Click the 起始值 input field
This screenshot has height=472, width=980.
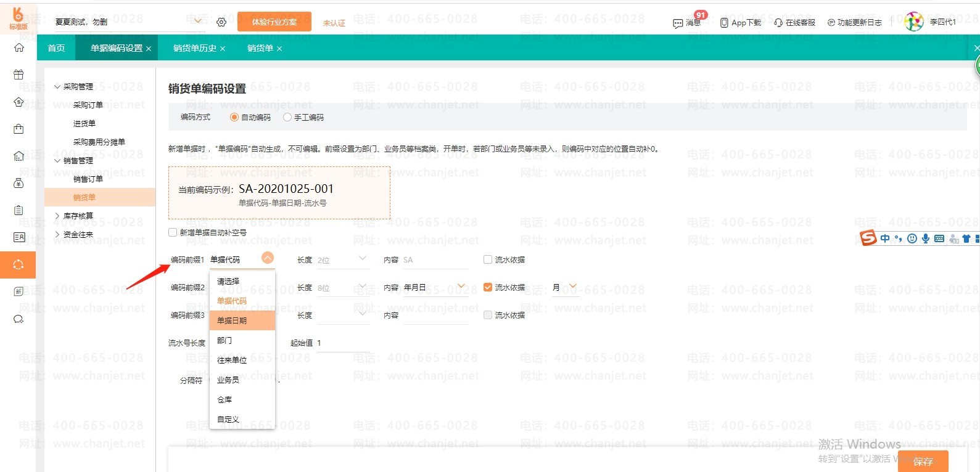[342, 343]
